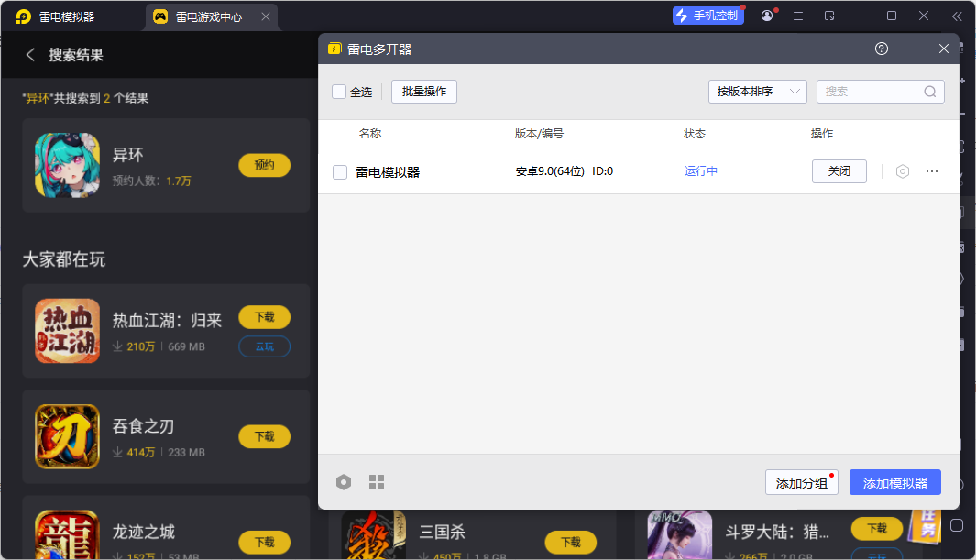This screenshot has height=560, width=976.
Task: Toggle the 全选 checkbox
Action: pyautogui.click(x=339, y=92)
